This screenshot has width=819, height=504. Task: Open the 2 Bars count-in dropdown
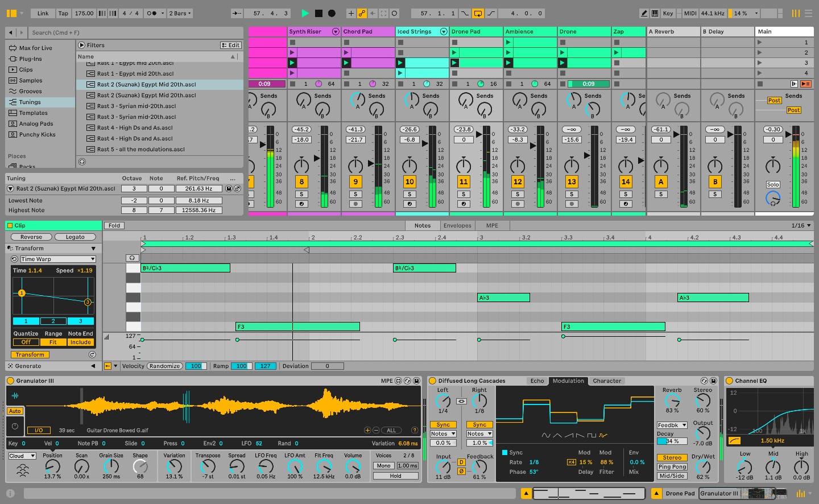pos(180,13)
